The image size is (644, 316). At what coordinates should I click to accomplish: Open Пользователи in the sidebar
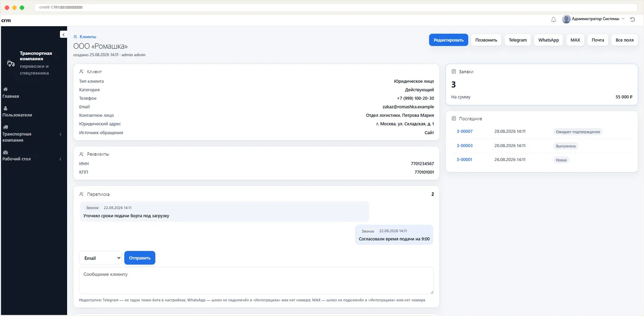coord(17,115)
